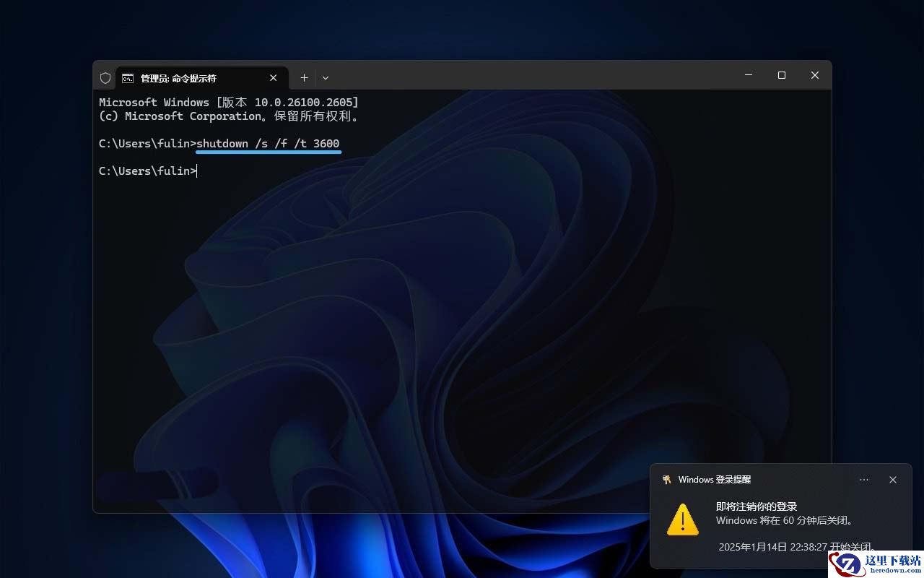Open the notification options (three dots) menu
Screen dimensions: 924x578
[x=864, y=480]
